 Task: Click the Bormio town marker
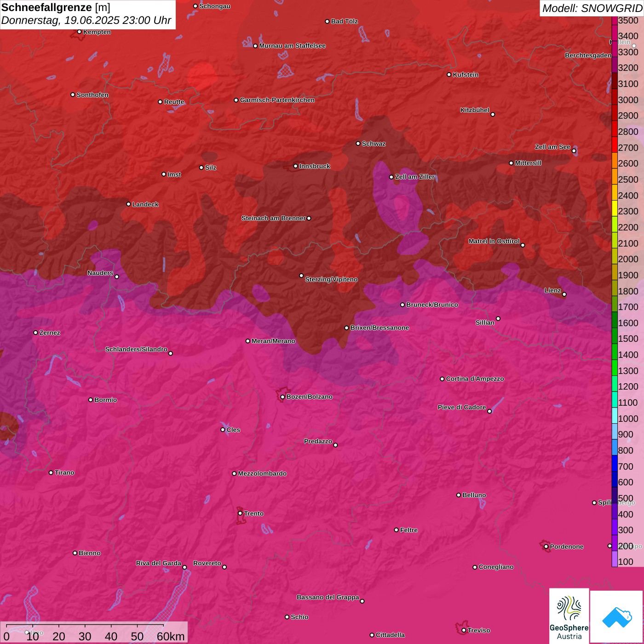pos(91,400)
